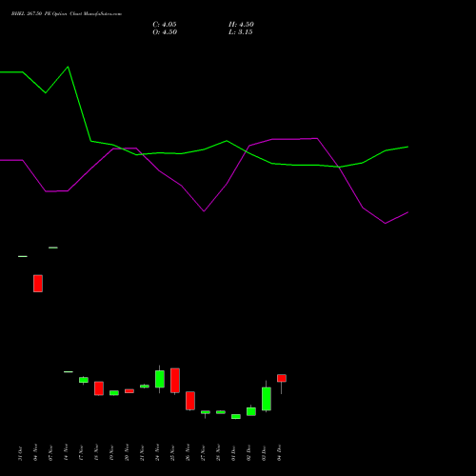Click the green candle for 02 Dec
Viewport: 476px width, 476px height.
point(251,411)
